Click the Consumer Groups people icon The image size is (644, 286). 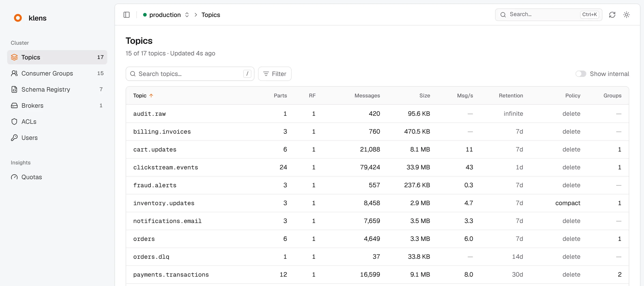click(x=14, y=73)
